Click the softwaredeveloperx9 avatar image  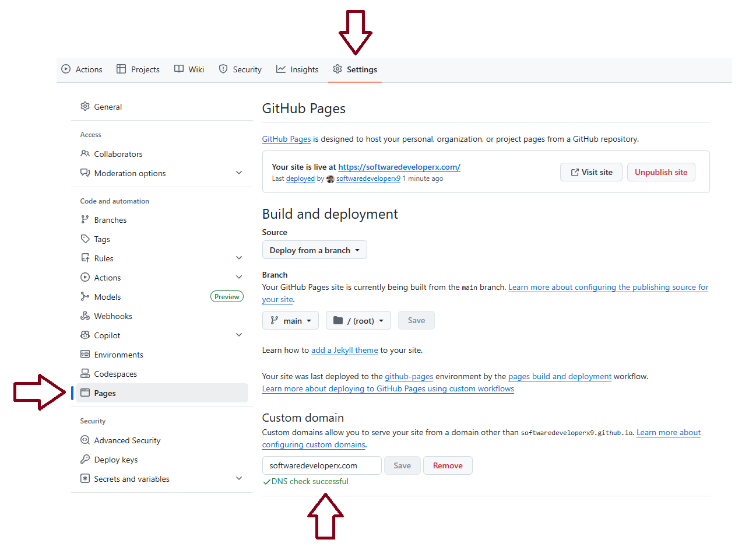pos(330,179)
